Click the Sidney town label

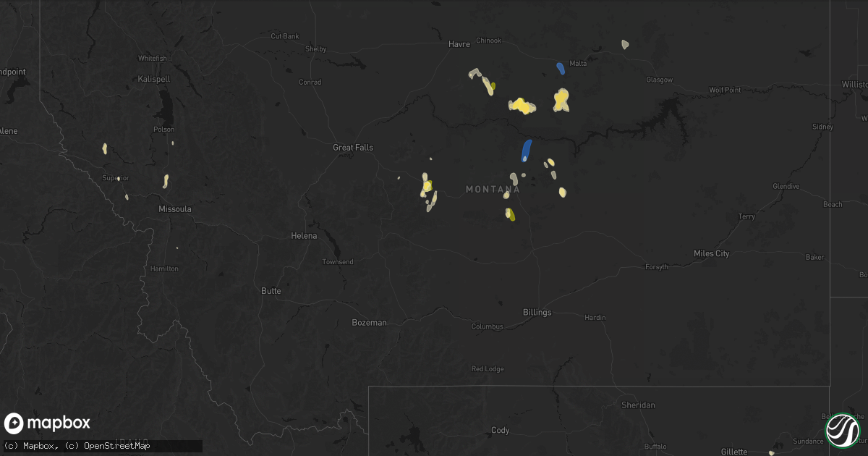(x=823, y=127)
